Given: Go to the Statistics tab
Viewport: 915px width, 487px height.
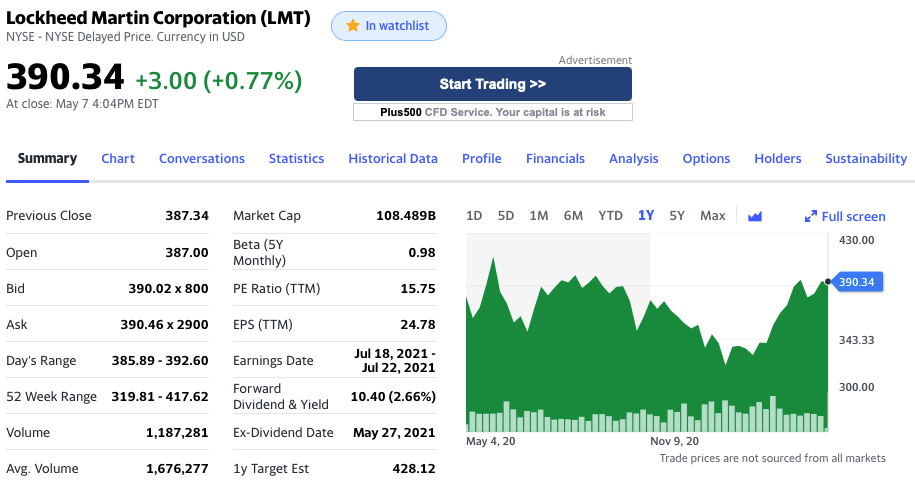Looking at the screenshot, I should point(296,159).
